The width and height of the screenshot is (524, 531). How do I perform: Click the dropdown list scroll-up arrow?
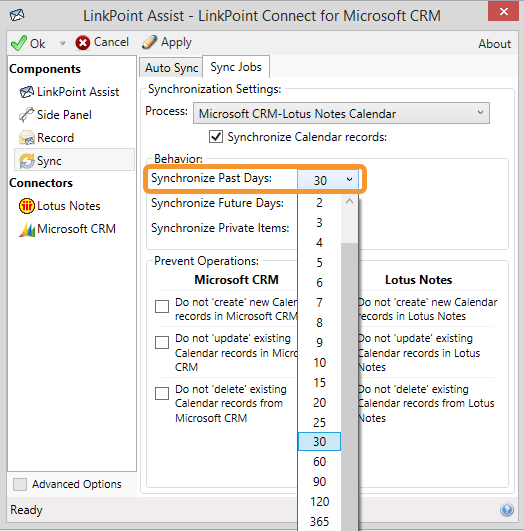[350, 201]
